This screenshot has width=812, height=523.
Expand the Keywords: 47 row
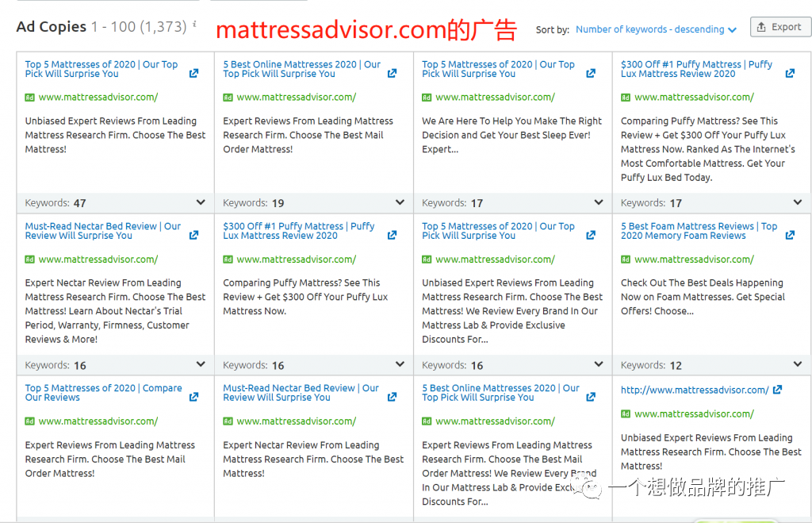tap(201, 202)
